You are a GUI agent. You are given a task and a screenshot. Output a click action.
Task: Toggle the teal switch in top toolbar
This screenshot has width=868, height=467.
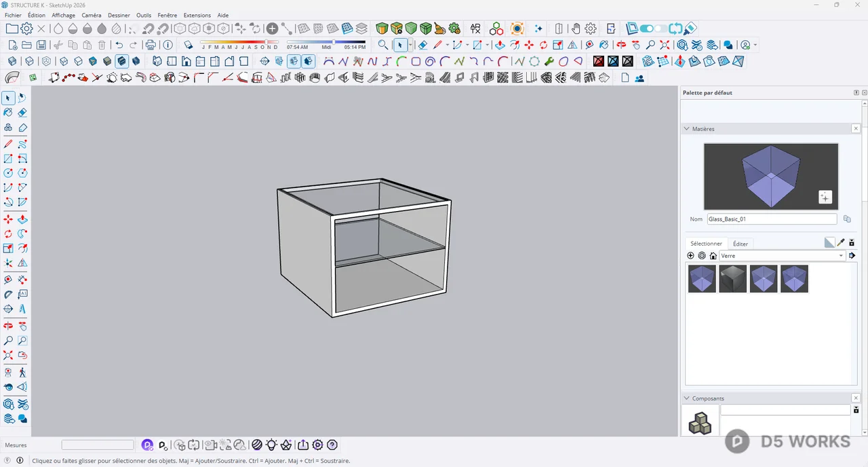pyautogui.click(x=647, y=29)
